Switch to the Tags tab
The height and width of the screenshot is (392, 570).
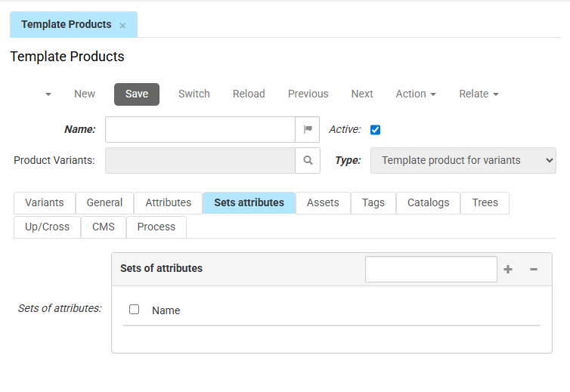[x=373, y=202]
